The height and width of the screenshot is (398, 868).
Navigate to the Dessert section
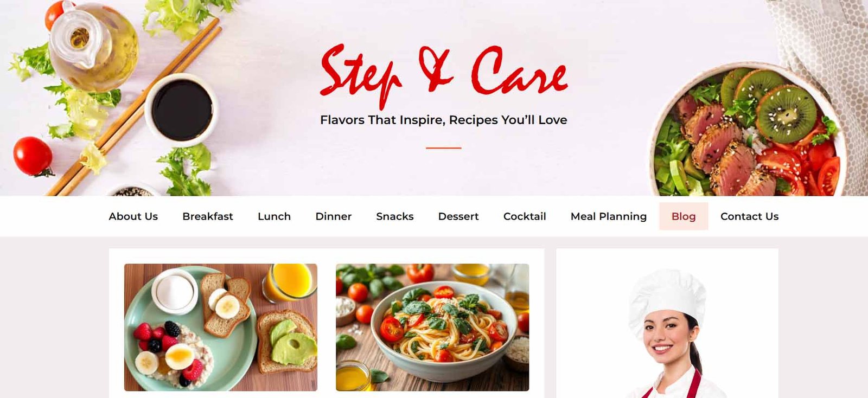point(458,216)
